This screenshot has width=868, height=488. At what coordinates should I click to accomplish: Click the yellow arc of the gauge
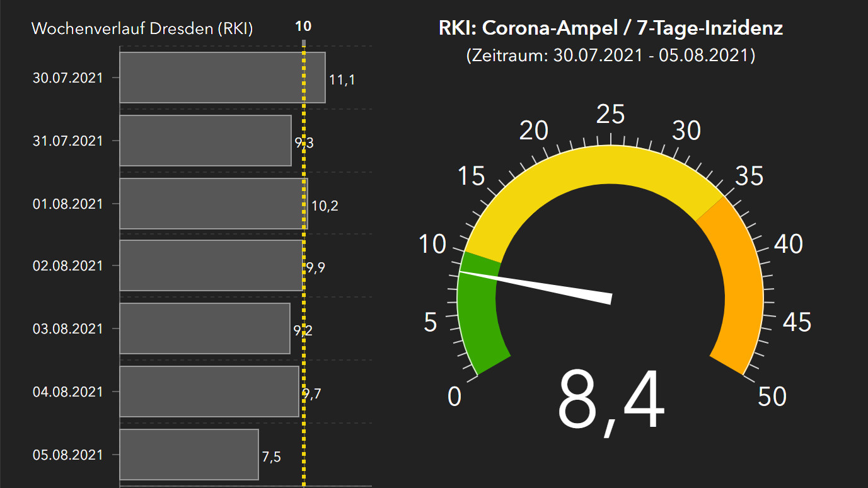[610, 165]
